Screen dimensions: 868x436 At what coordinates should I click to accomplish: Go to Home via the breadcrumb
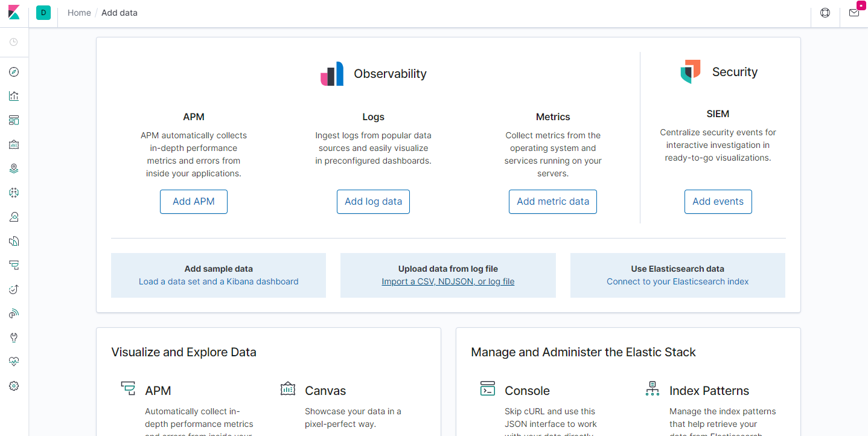pos(79,13)
